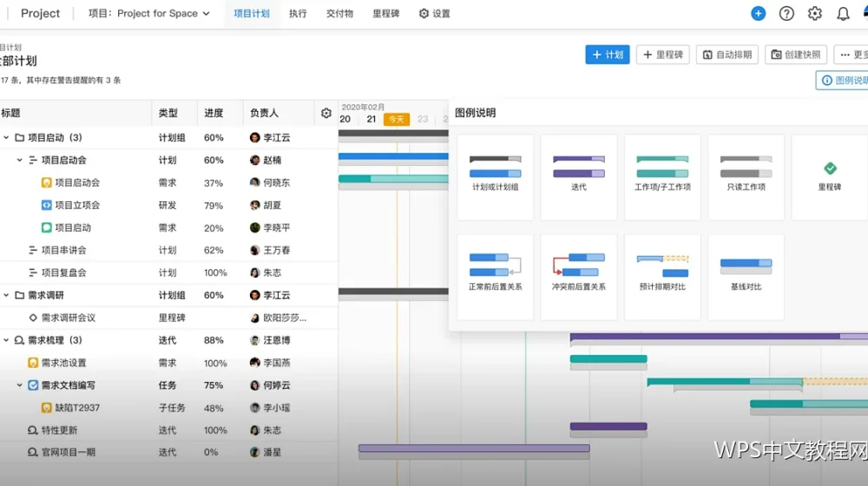Click the 缺陷T2937 row title
Screen dimensions: 868x486
pyautogui.click(x=77, y=407)
